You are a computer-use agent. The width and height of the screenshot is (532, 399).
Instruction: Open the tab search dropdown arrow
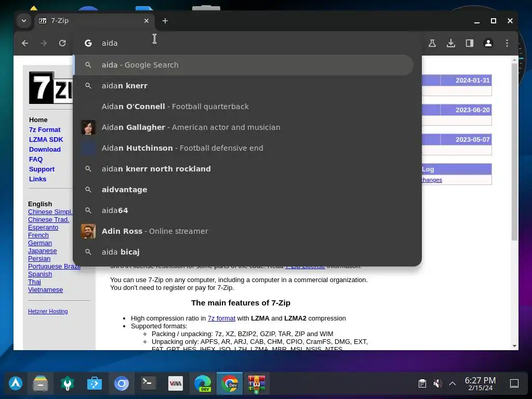tap(24, 21)
